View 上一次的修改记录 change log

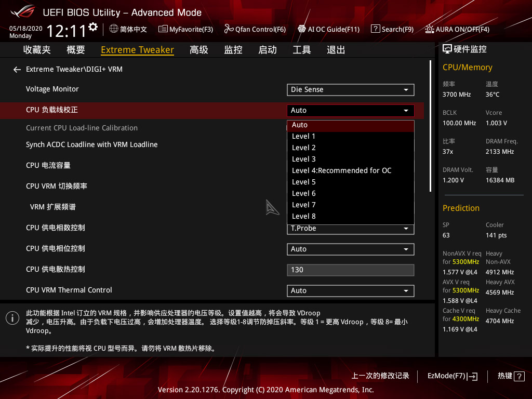point(380,376)
